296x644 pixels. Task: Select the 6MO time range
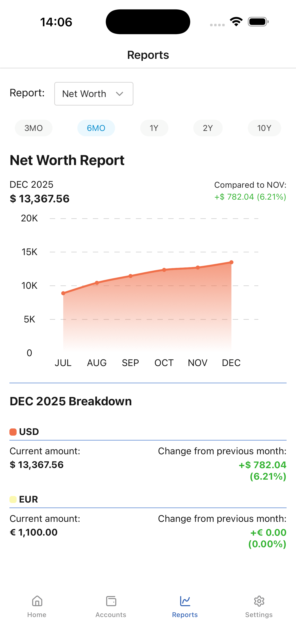tap(96, 128)
